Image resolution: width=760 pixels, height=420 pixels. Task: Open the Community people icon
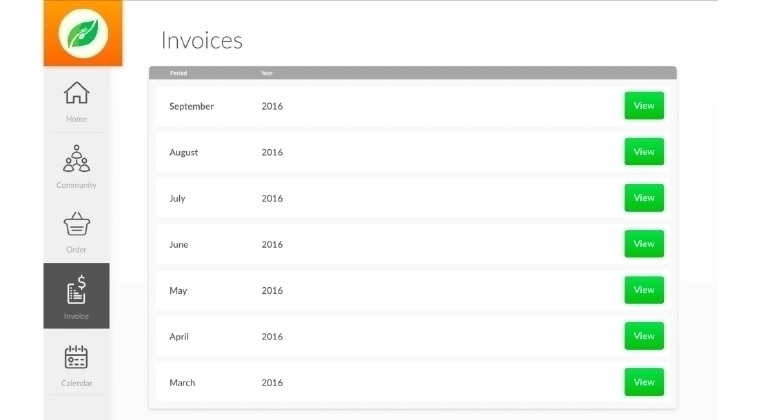(x=76, y=158)
